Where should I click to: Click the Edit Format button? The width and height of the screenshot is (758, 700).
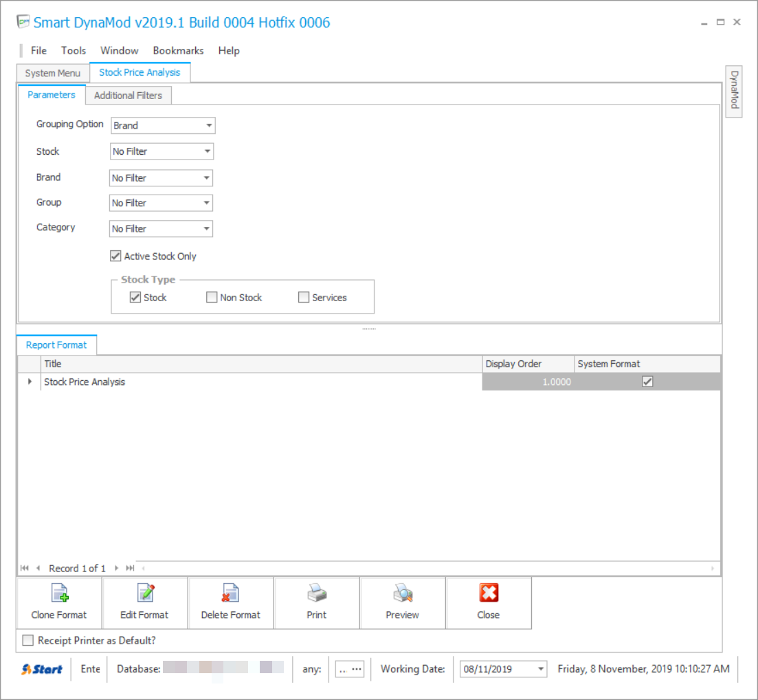[x=144, y=603]
